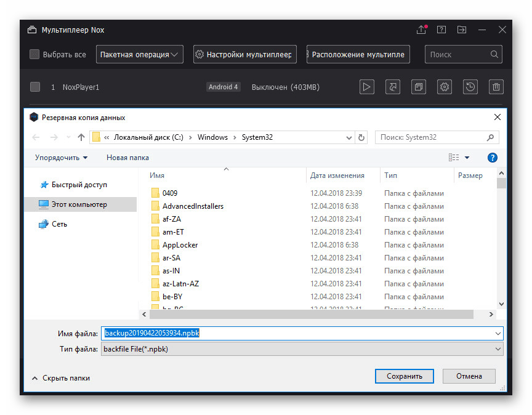The height and width of the screenshot is (415, 532).
Task: Open the blue help icon in save dialog
Action: (493, 158)
